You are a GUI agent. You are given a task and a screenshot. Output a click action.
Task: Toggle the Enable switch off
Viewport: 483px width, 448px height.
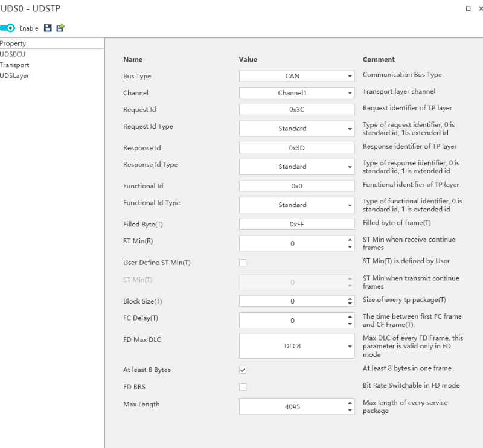coord(8,28)
